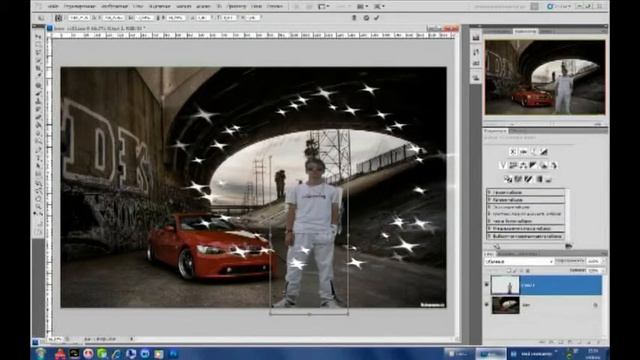
Task: Add a Channel Mixer adjustment layer
Action: pos(554,165)
